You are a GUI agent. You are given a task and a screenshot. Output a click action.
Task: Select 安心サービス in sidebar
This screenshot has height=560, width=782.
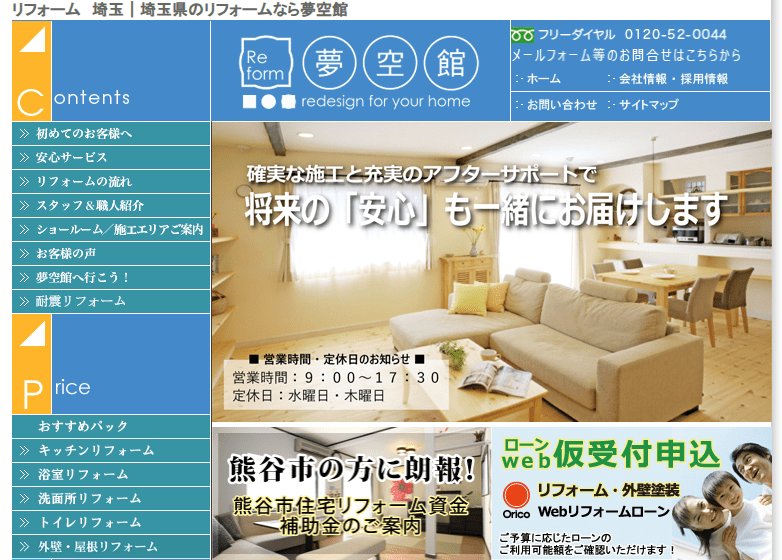point(71,157)
